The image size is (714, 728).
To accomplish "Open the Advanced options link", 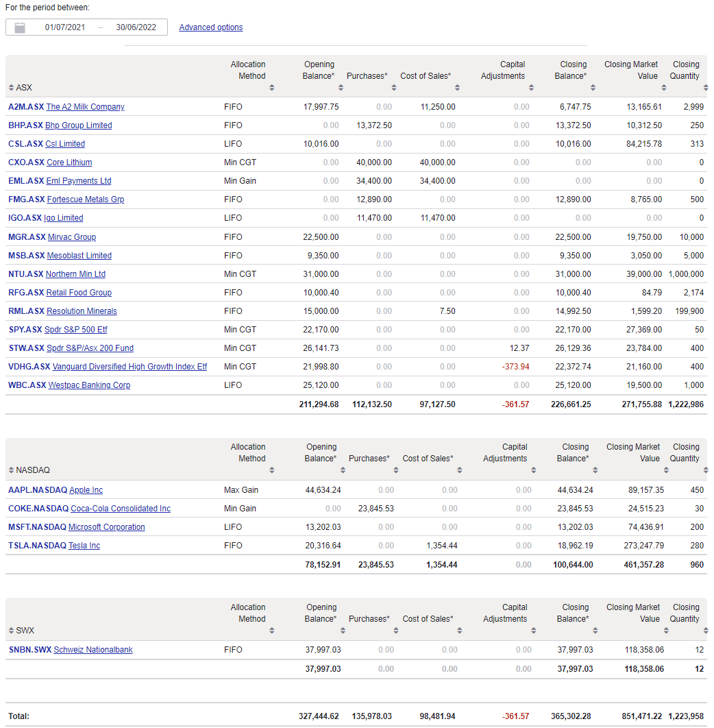I will [x=211, y=27].
